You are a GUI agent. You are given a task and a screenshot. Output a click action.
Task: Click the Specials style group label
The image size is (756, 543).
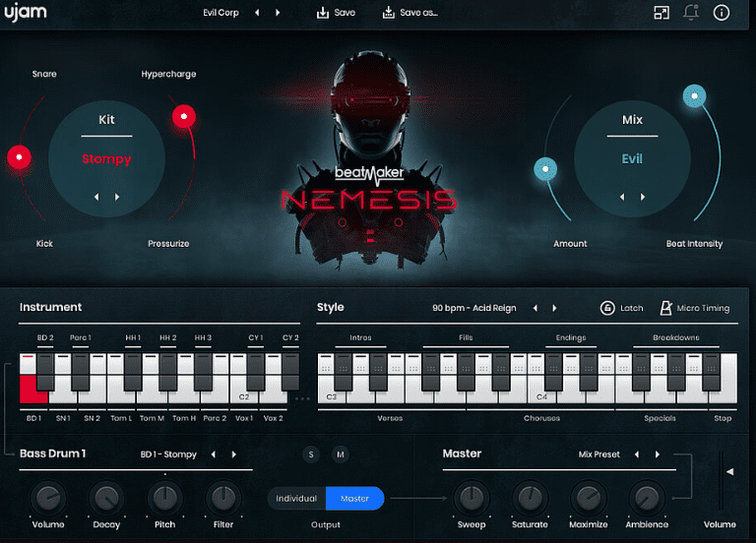pyautogui.click(x=660, y=418)
